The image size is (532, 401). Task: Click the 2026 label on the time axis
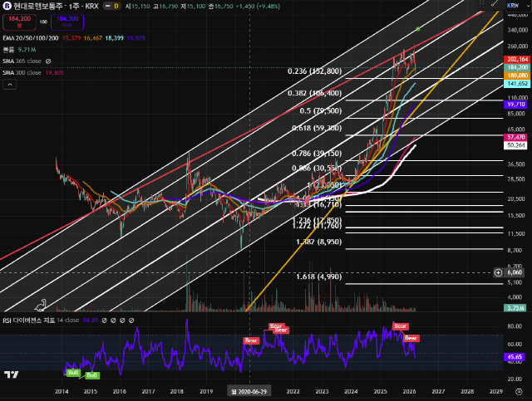pyautogui.click(x=409, y=392)
